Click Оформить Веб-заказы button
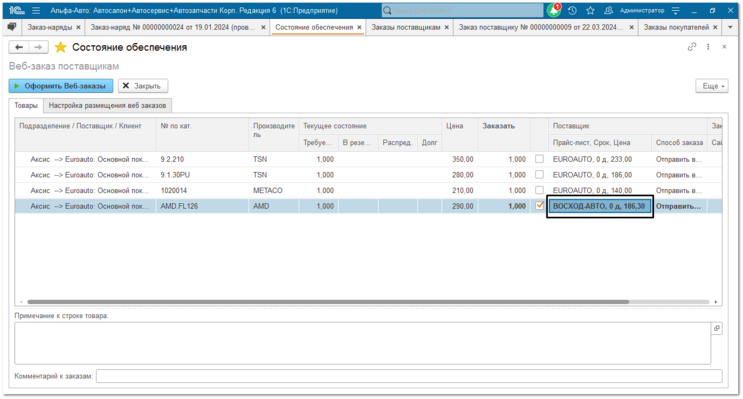This screenshot has width=743, height=399. [61, 86]
